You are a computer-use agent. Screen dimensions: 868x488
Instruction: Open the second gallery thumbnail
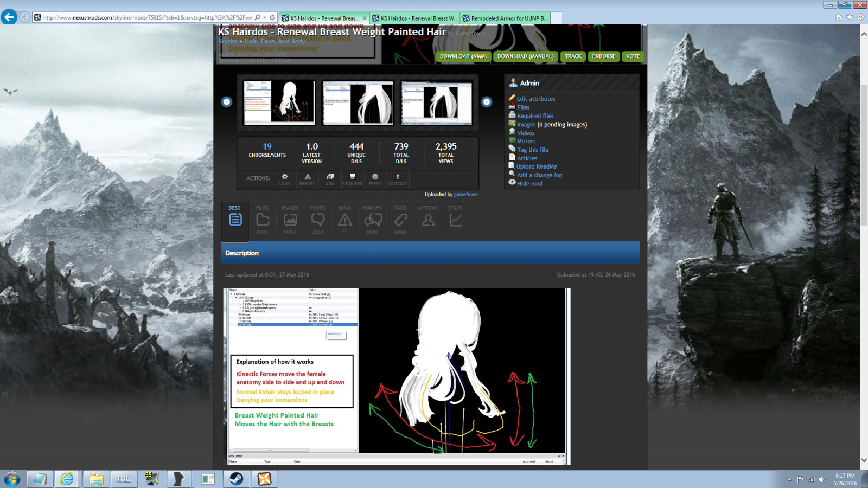point(358,102)
